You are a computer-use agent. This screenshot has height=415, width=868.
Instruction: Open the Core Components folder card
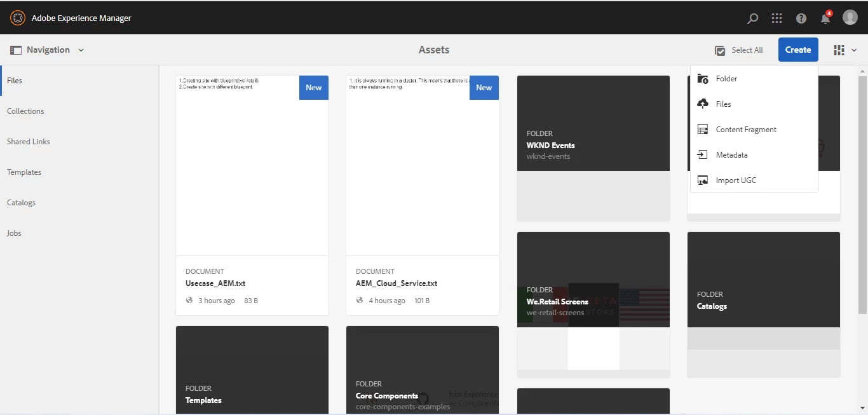(423, 370)
